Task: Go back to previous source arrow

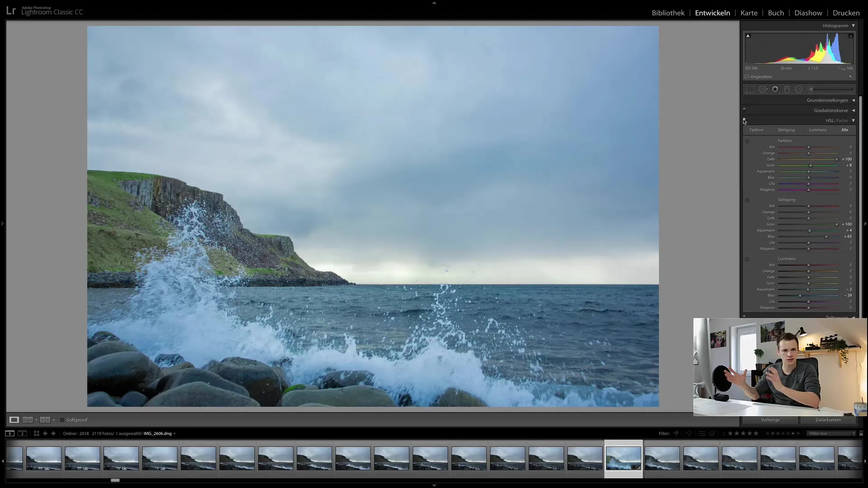Action: [45, 434]
